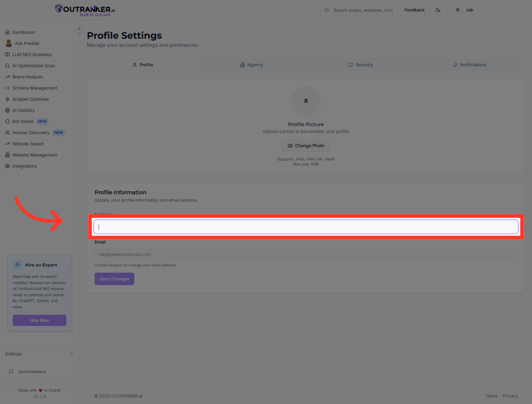This screenshot has height=404, width=532.
Task: Open Ask Freddie avatar icon
Action: coord(9,43)
